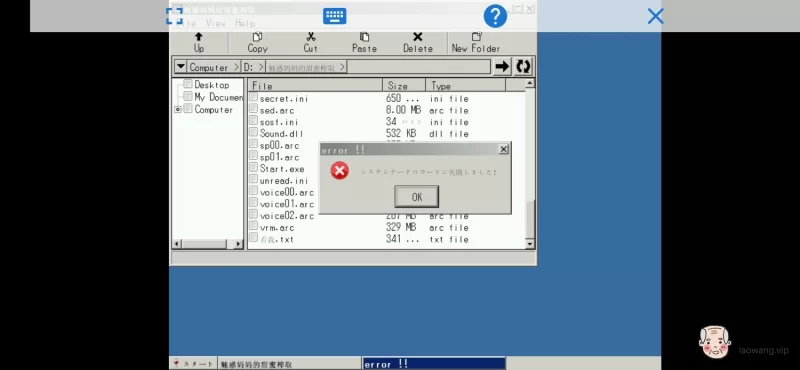The height and width of the screenshot is (370, 800).
Task: Click the red error icon in dialog
Action: click(339, 170)
